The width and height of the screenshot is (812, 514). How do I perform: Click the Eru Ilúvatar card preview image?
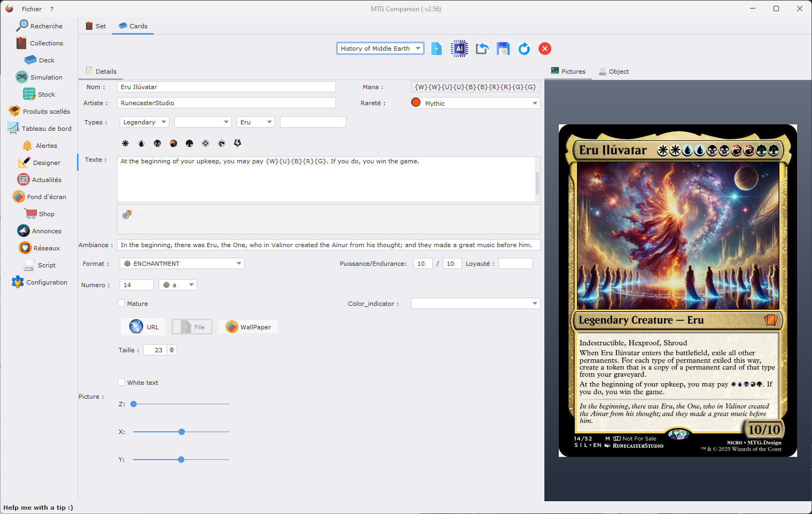[x=678, y=290]
